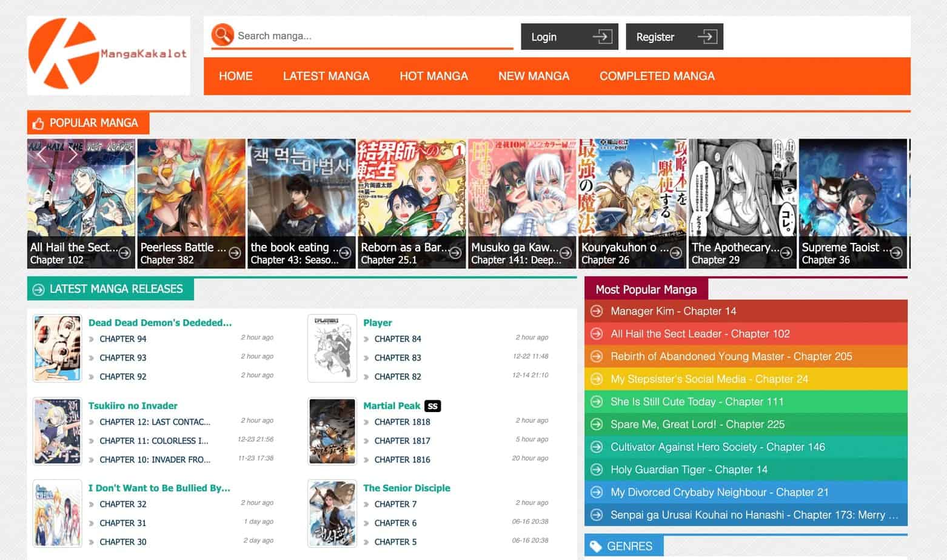Image resolution: width=947 pixels, height=560 pixels.
Task: Open CHAPTER 1818 of Martial Peak
Action: tap(403, 422)
